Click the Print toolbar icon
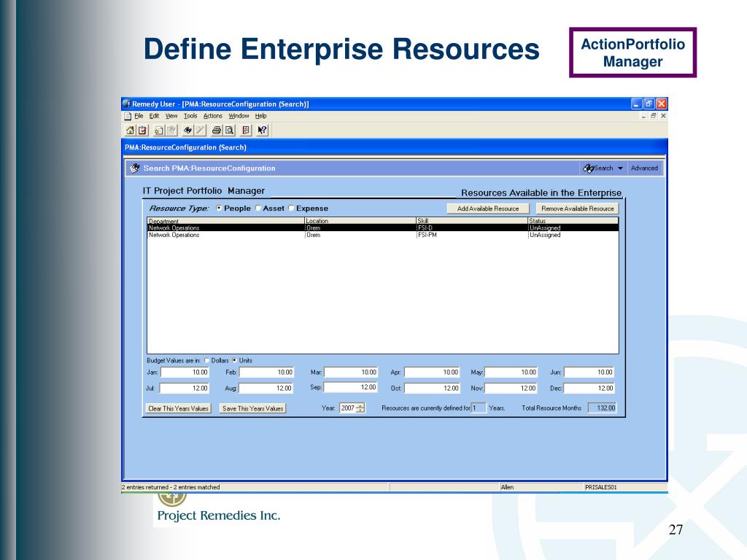Screen dimensions: 747x560 tap(217, 130)
